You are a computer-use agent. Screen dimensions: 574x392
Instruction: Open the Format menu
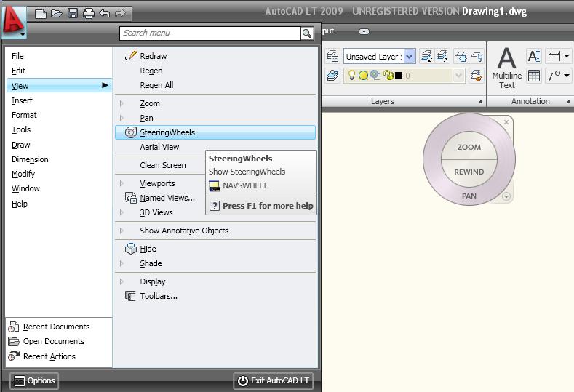coord(24,115)
